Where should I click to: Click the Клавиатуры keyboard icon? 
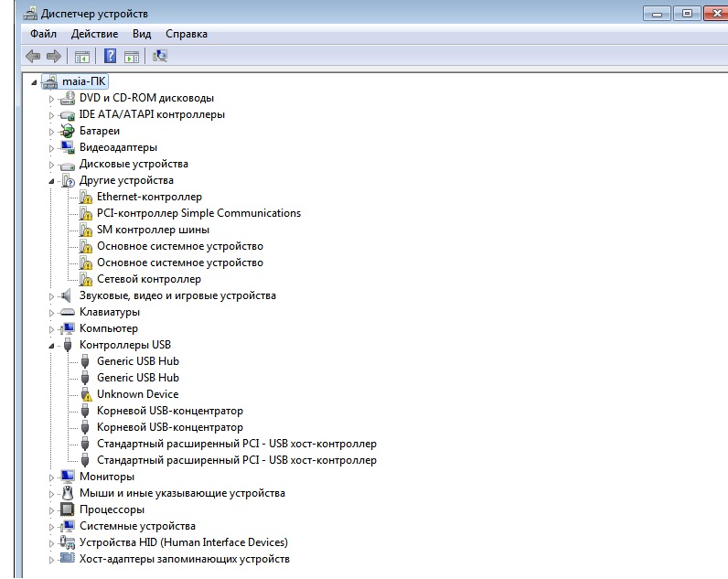click(68, 312)
